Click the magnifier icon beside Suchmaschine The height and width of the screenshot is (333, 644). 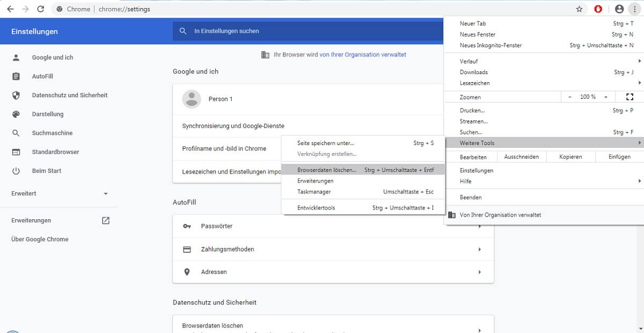coord(16,133)
